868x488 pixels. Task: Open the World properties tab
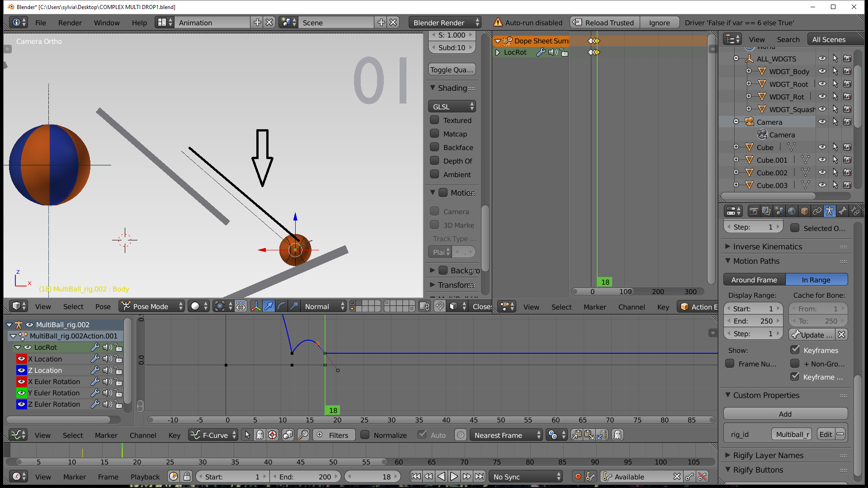click(792, 211)
